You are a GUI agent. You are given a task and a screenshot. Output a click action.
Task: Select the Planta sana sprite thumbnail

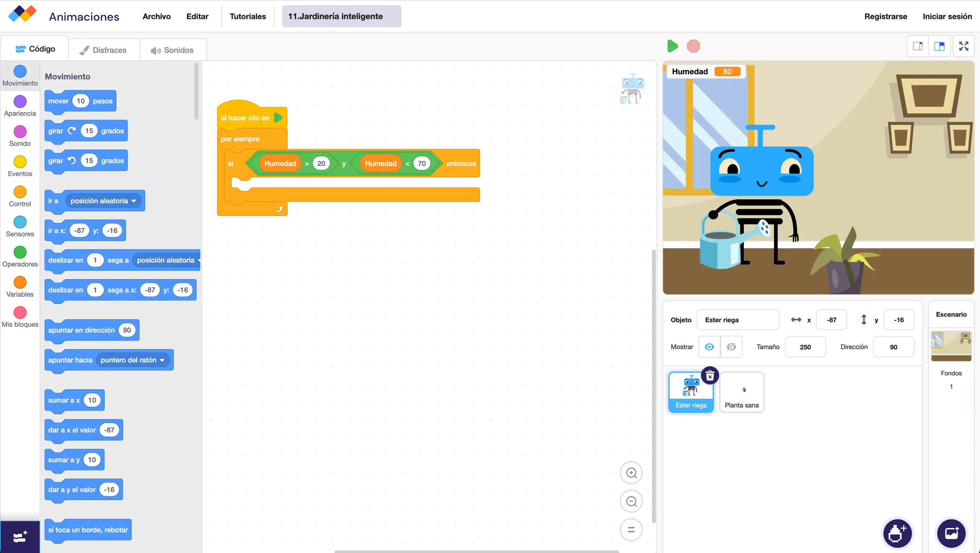(x=741, y=392)
